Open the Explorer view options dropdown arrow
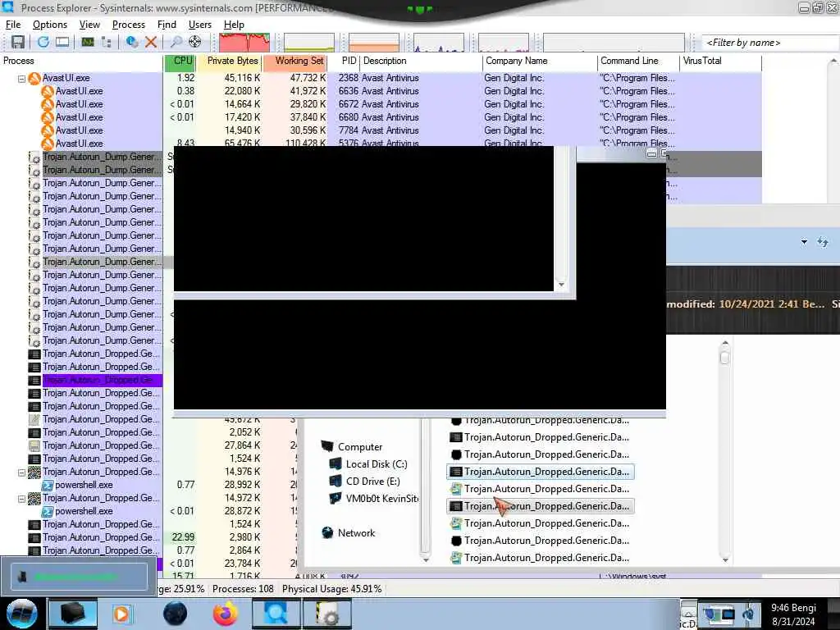This screenshot has width=840, height=630. [804, 242]
